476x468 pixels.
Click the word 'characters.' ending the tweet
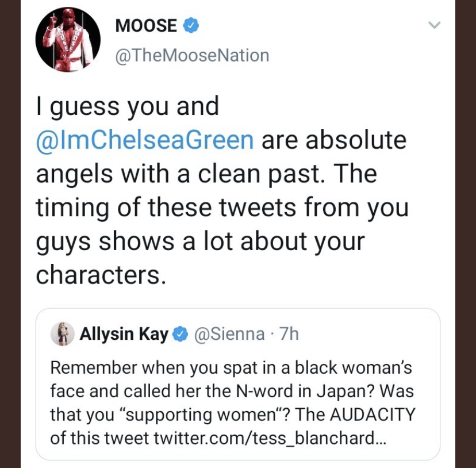click(101, 275)
